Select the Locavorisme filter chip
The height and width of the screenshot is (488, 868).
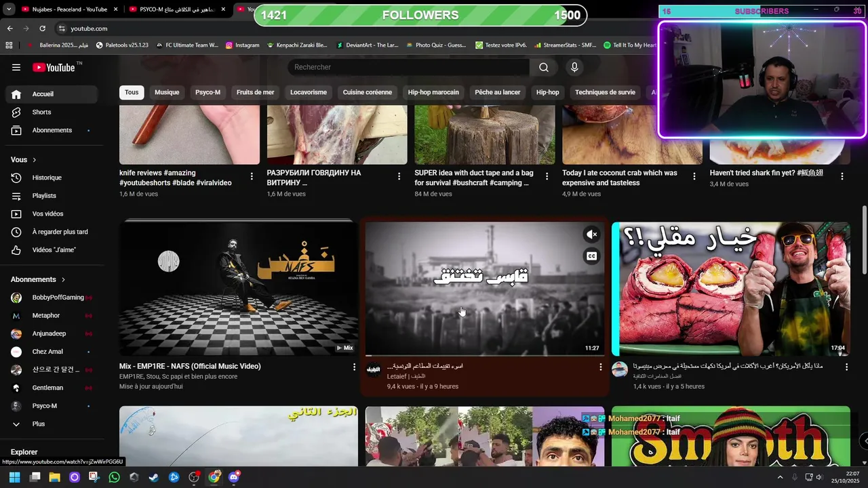coord(309,92)
